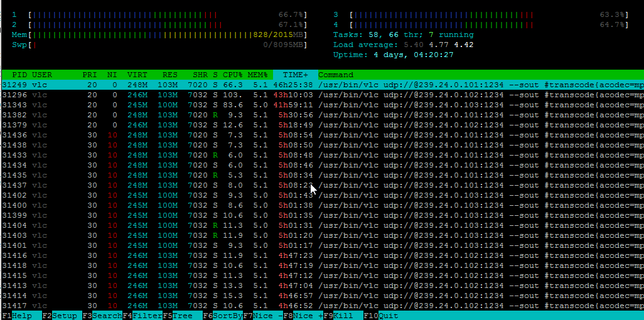Select process row with PID 31415
Image resolution: width=644 pixels, height=320 pixels.
323,276
